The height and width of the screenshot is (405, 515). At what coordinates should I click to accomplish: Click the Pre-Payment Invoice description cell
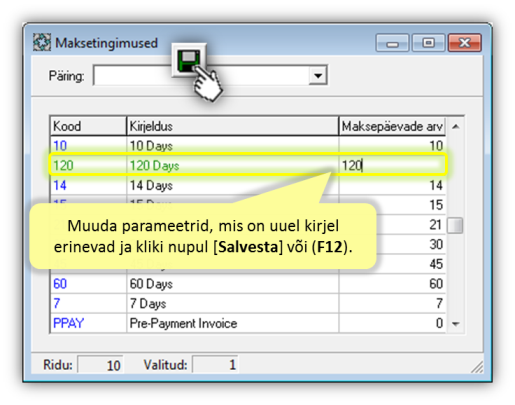(x=232, y=323)
